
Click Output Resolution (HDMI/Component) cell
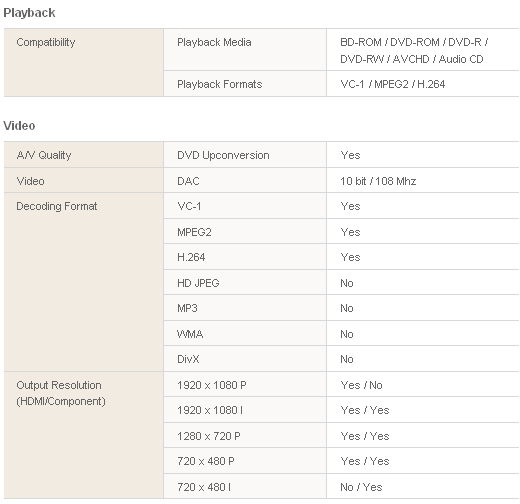tap(84, 435)
